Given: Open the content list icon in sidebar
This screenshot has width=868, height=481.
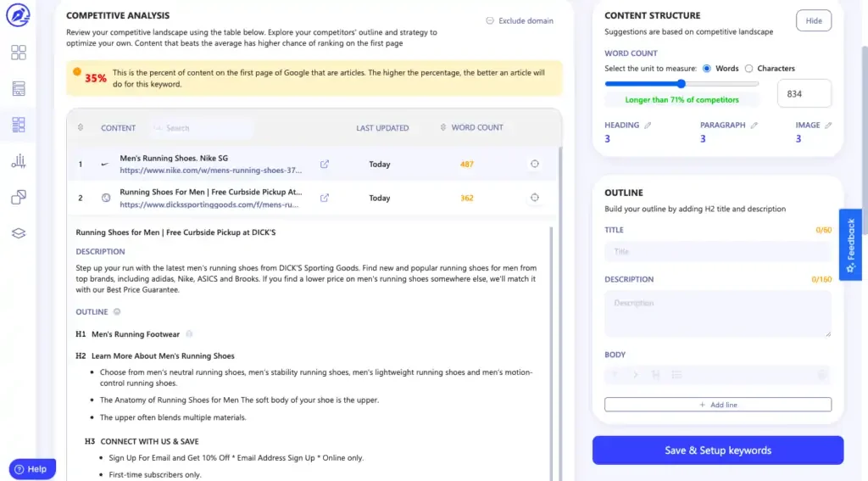Looking at the screenshot, I should coord(19,89).
